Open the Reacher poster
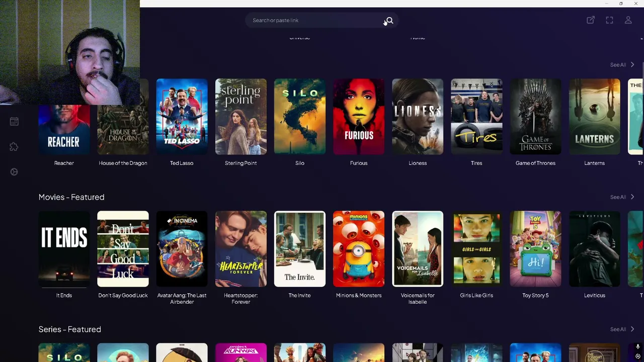Viewport: 644px width, 362px height. point(64,129)
